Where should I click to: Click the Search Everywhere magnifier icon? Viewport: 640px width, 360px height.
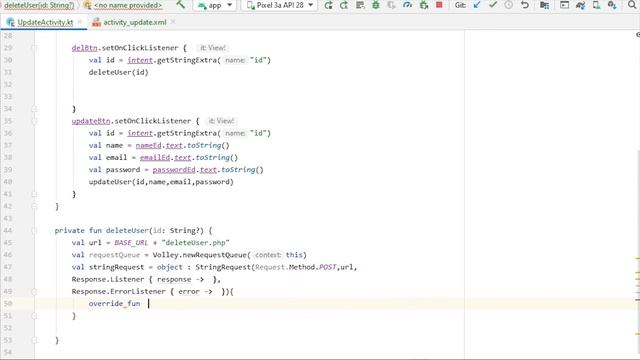tap(632, 5)
